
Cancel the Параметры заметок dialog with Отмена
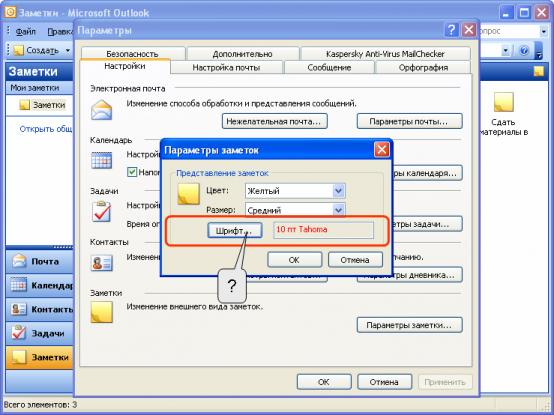pyautogui.click(x=355, y=260)
